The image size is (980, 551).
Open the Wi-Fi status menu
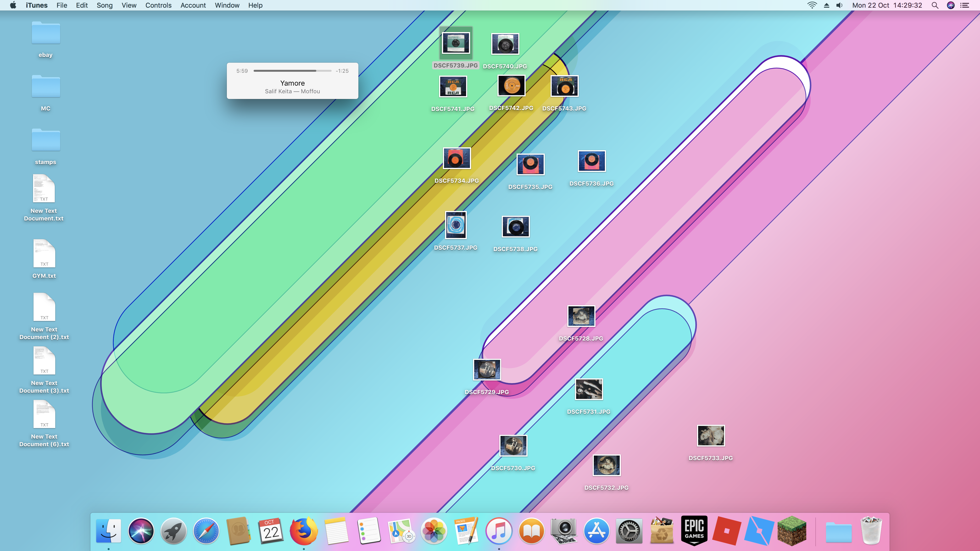[812, 5]
